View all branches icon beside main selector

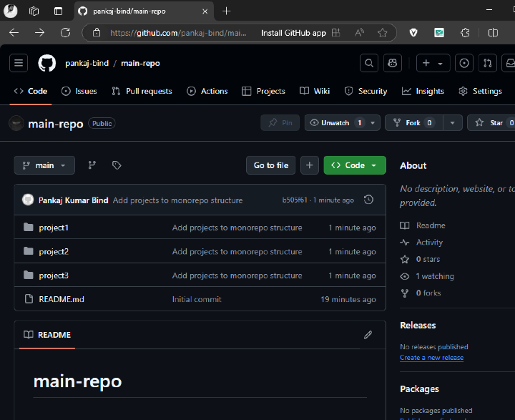(x=92, y=165)
